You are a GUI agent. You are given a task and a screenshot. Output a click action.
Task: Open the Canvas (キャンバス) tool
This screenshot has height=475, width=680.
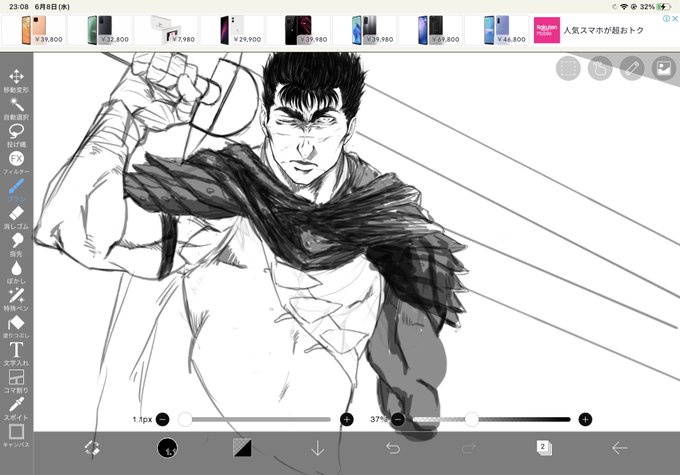pyautogui.click(x=16, y=436)
